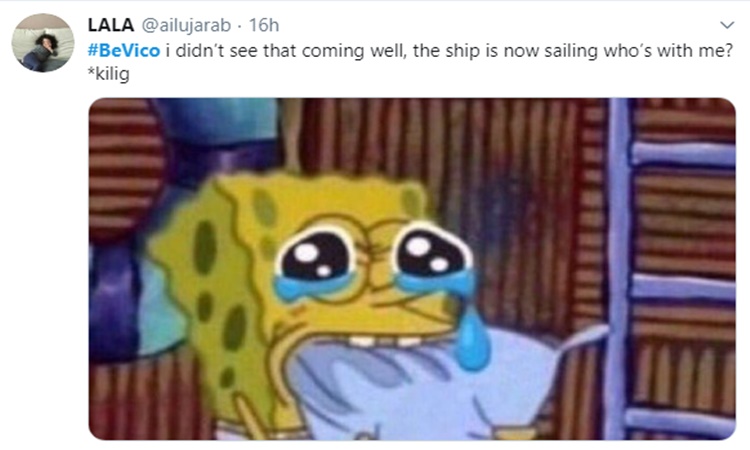This screenshot has height=450, width=750.
Task: Open the @ailujarab handle link
Action: [186, 25]
